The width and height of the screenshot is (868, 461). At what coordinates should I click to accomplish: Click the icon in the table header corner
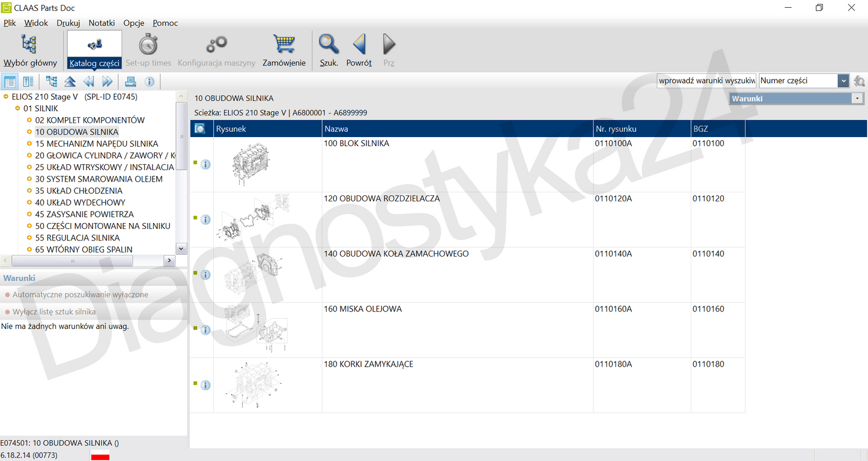click(201, 129)
